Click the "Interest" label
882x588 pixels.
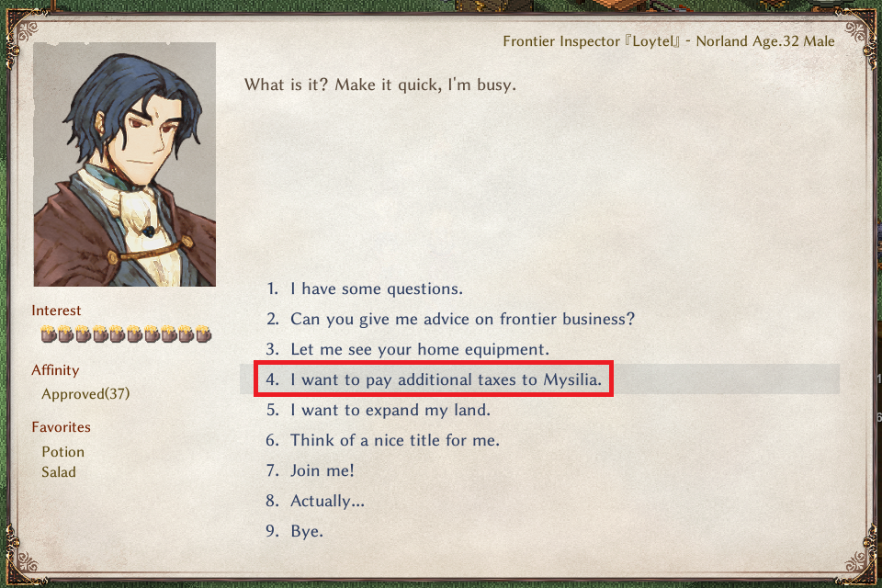56,311
